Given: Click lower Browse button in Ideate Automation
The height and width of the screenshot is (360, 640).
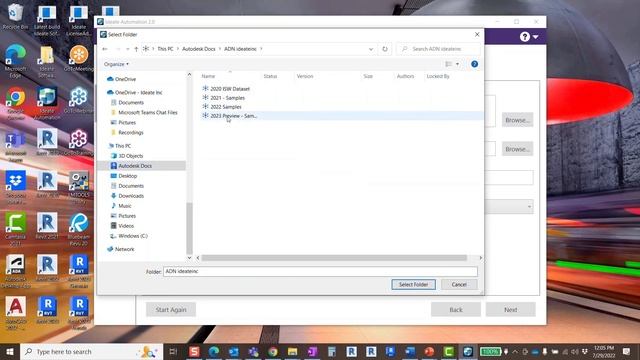Looking at the screenshot, I should click(x=518, y=149).
